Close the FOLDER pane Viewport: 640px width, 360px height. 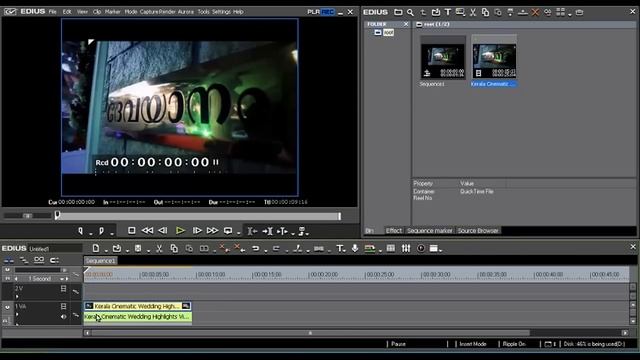(406, 24)
